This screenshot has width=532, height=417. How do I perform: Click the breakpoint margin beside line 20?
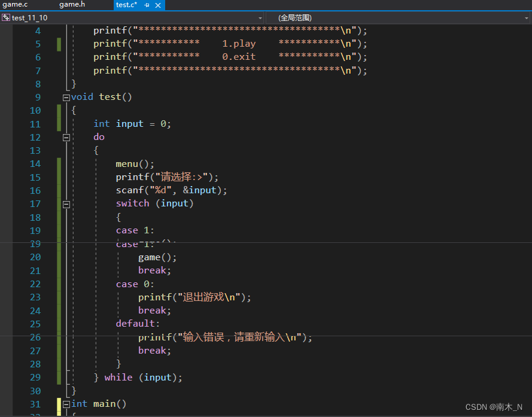[6, 257]
